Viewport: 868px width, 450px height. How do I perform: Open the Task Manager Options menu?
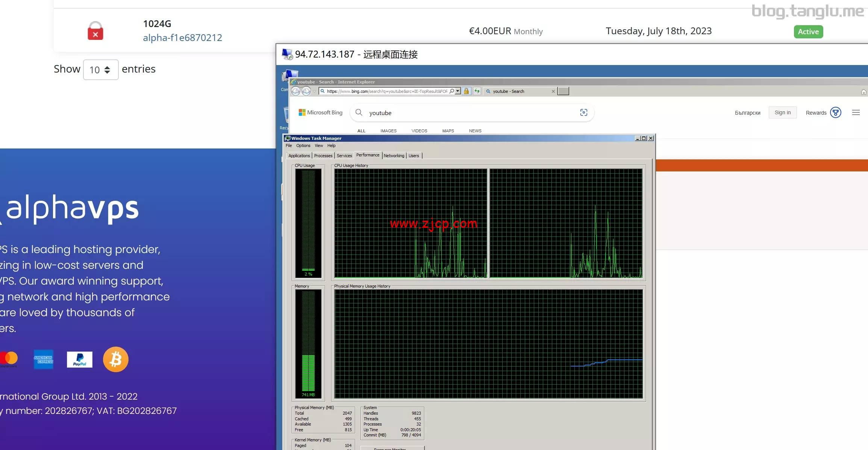(303, 145)
